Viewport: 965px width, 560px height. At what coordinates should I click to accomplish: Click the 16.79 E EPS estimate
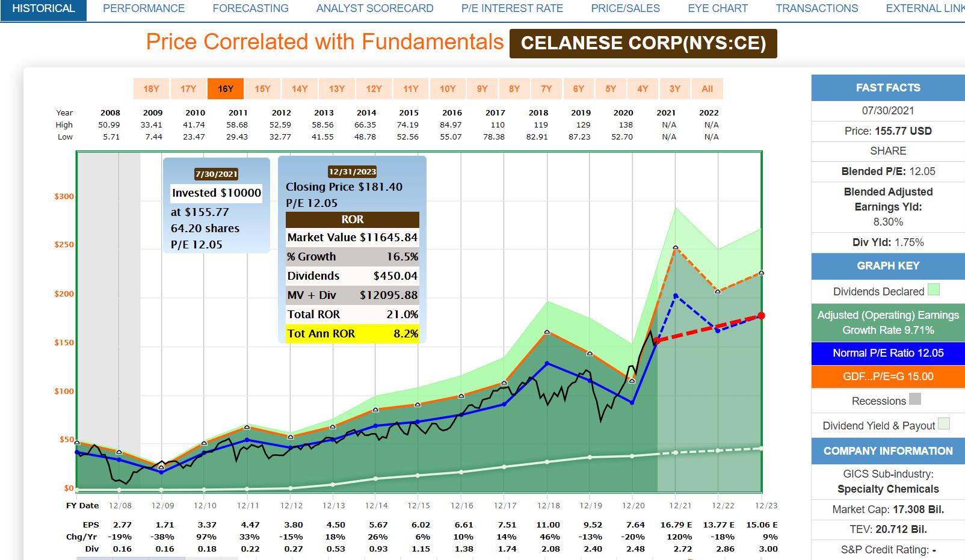tap(676, 525)
